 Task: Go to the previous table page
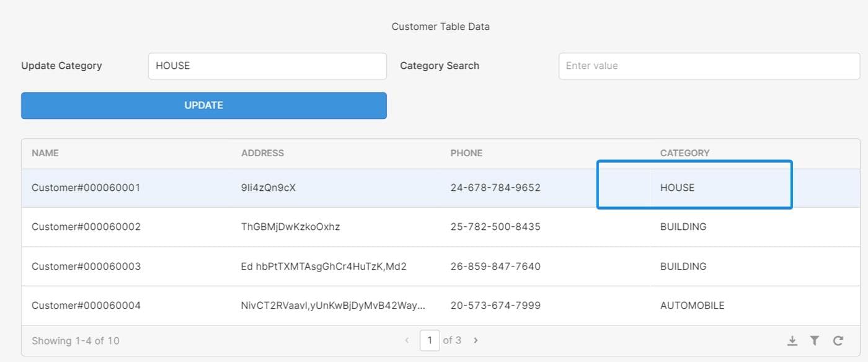point(407,340)
